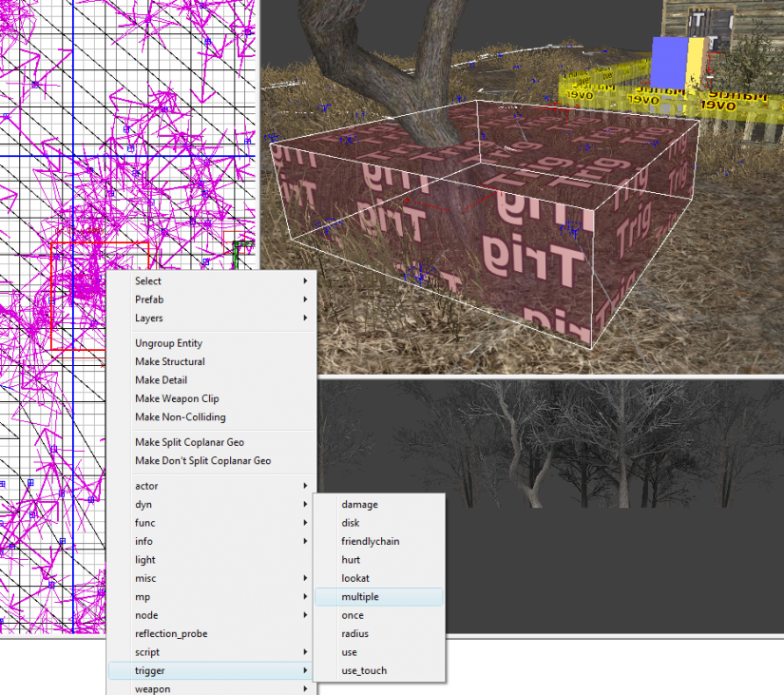Select 'friendlychain' trigger option
The height and width of the screenshot is (695, 784).
pyautogui.click(x=371, y=542)
